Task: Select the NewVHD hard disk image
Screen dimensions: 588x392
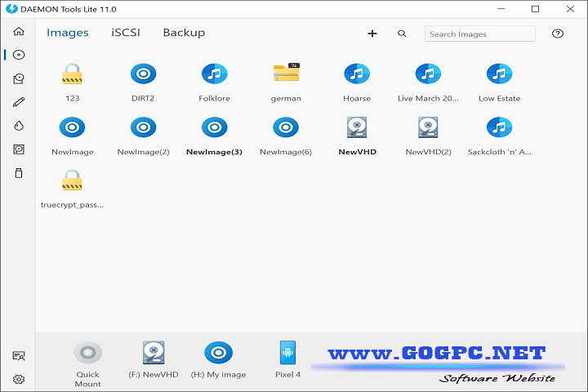Action: (x=357, y=136)
